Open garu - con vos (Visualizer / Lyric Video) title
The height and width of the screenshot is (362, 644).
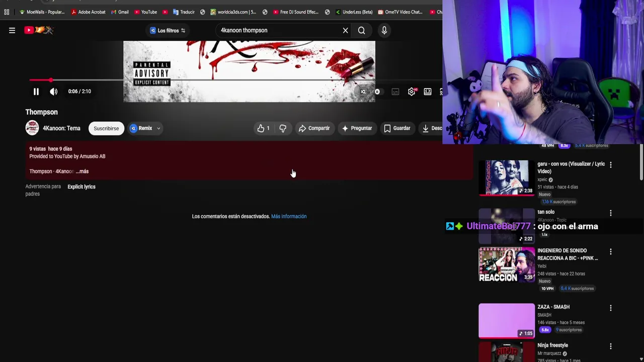[x=571, y=167]
